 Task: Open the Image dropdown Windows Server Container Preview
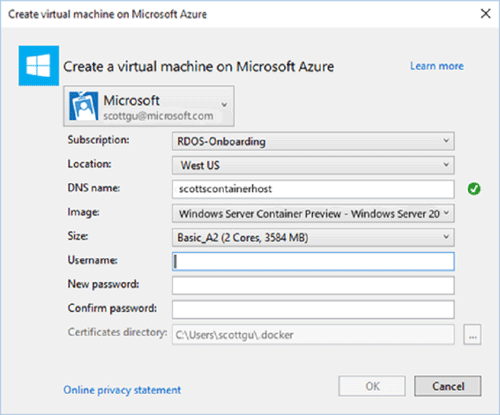click(x=313, y=213)
